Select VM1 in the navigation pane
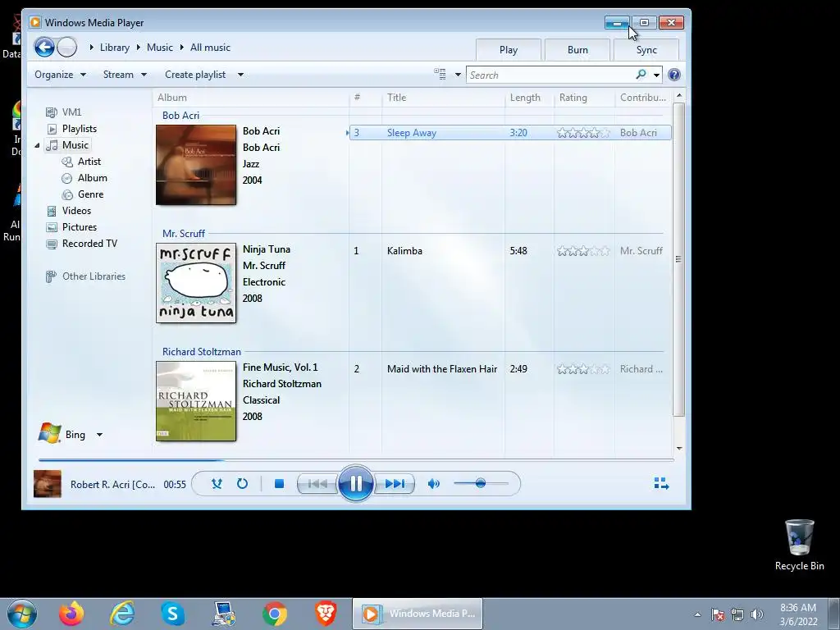This screenshot has width=840, height=630. point(63,112)
